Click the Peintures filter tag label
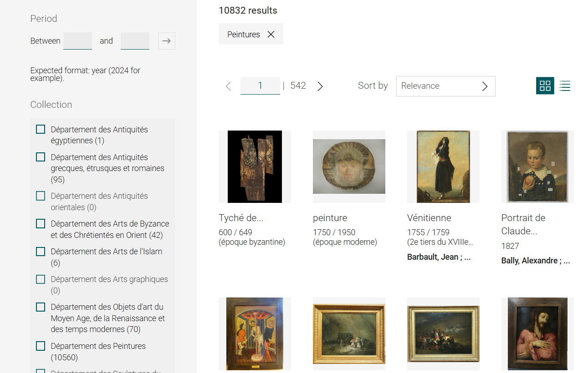The image size is (588, 373). click(x=244, y=35)
